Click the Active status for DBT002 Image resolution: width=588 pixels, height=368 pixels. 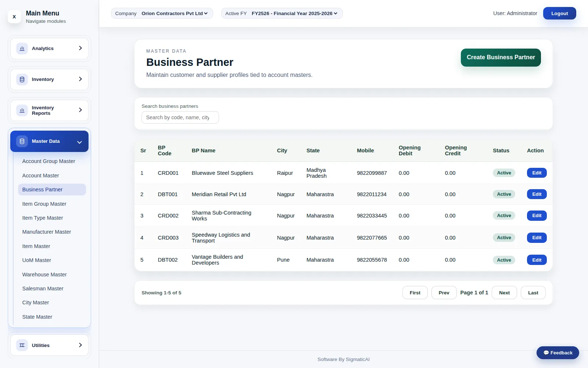coord(504,260)
